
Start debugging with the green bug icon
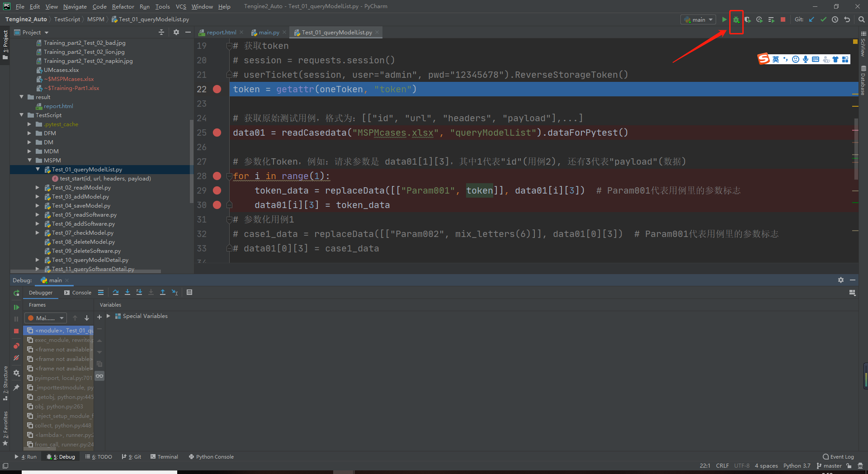pyautogui.click(x=736, y=19)
